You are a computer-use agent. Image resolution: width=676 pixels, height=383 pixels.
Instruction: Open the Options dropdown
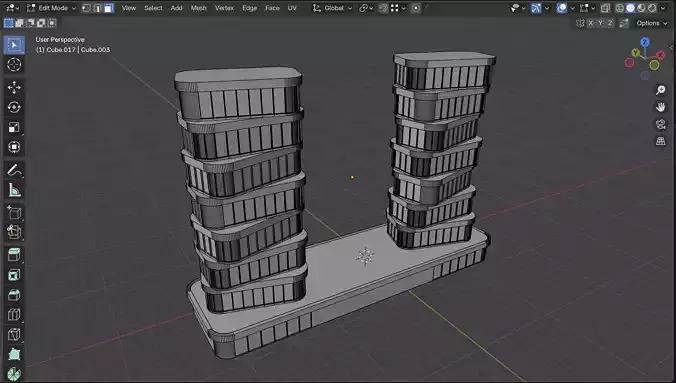click(651, 23)
